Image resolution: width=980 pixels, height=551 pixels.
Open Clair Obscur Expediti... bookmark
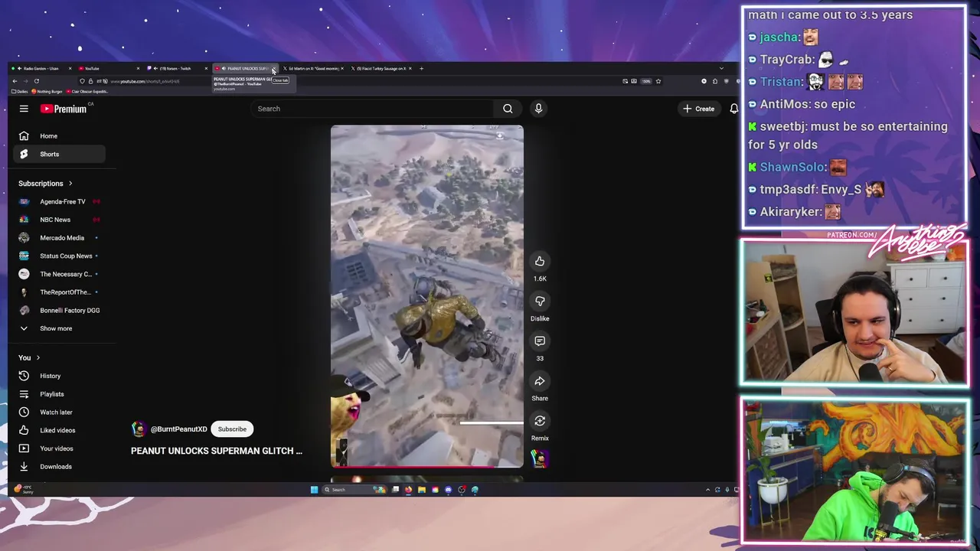pos(87,91)
